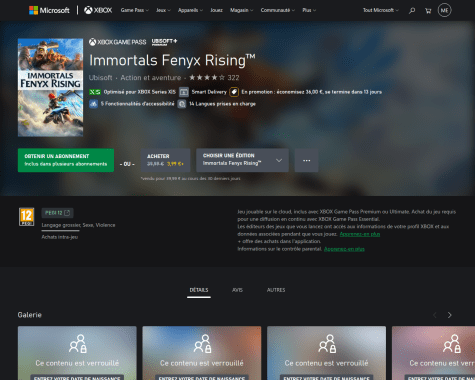Click the Xbox Series X|S optimized icon
The width and height of the screenshot is (475, 380).
coord(95,92)
